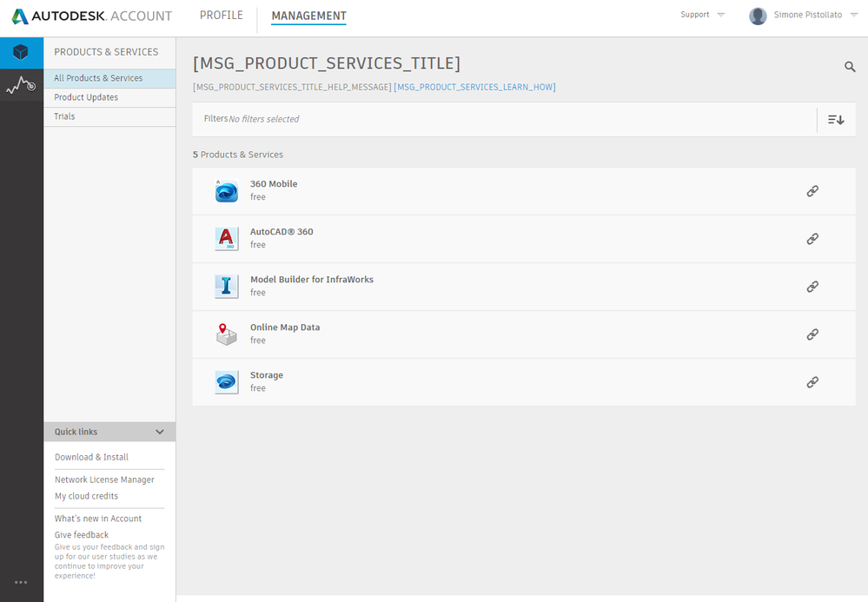Click the Simone Pistollato avatar icon
Screen dimensions: 868x602
(x=757, y=15)
